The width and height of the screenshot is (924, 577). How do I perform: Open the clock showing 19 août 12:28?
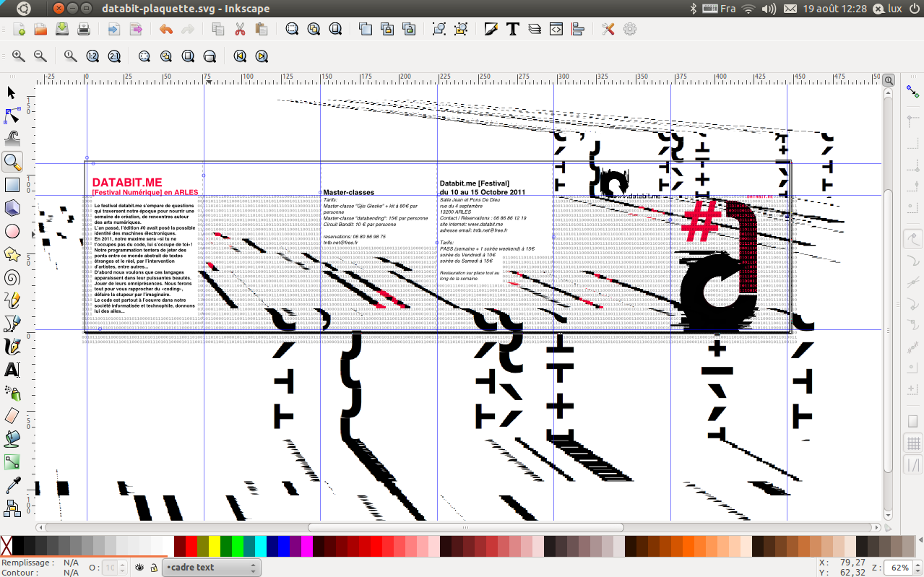pyautogui.click(x=834, y=9)
